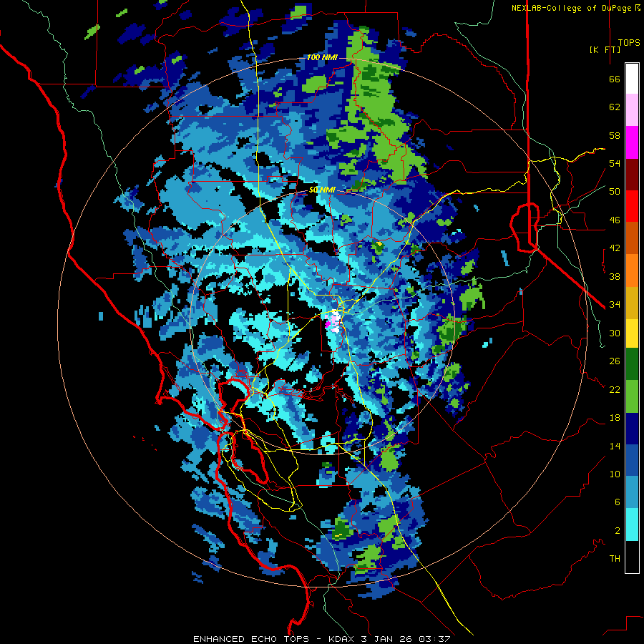644x644 pixels.
Task: Click the legend label 'TH'
Action: 615,559
